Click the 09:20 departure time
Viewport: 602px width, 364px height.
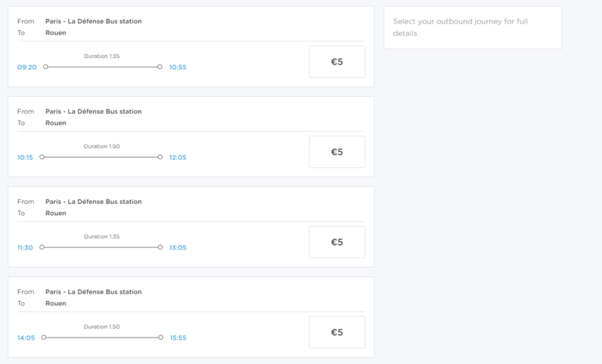pos(27,68)
